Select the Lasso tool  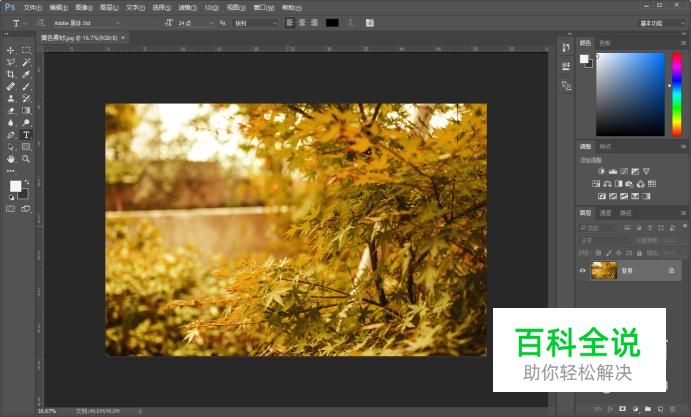(11, 62)
